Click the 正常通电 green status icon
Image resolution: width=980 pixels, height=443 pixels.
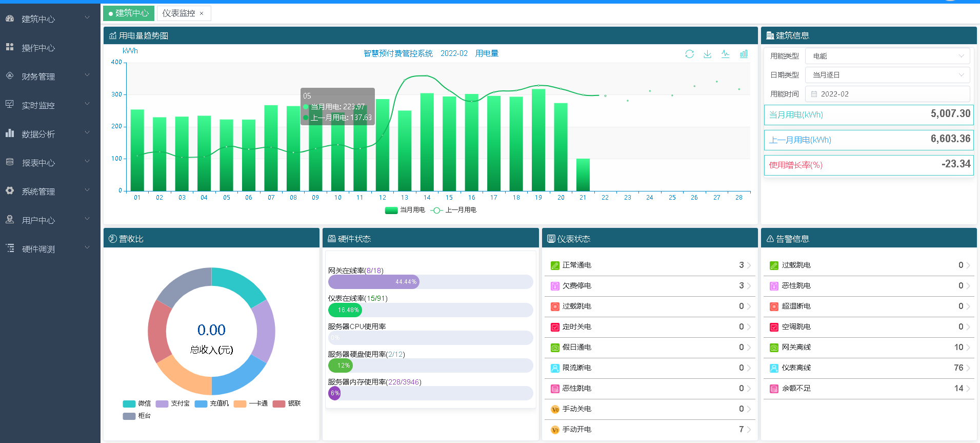click(x=555, y=265)
